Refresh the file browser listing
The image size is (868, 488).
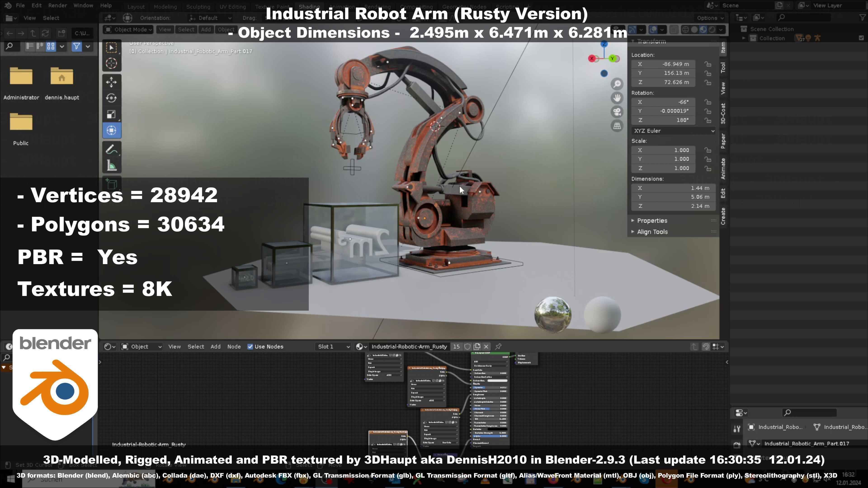(45, 33)
